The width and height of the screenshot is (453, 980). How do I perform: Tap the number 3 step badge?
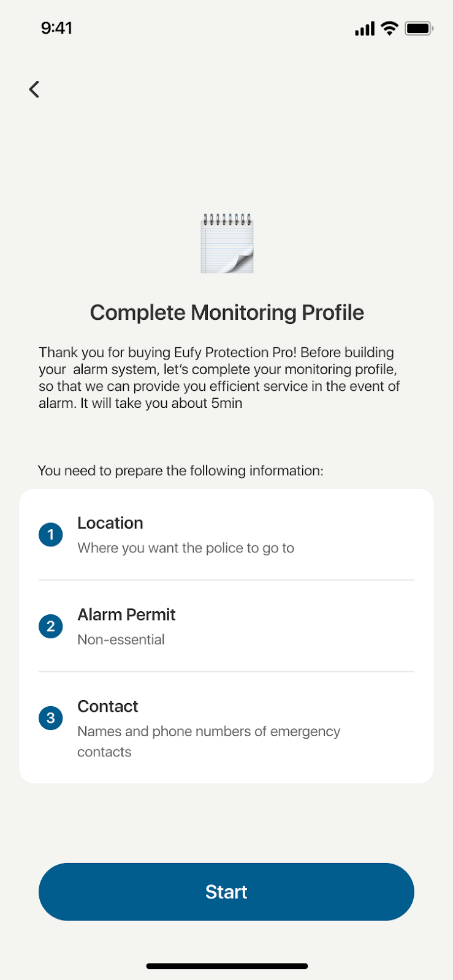click(51, 718)
